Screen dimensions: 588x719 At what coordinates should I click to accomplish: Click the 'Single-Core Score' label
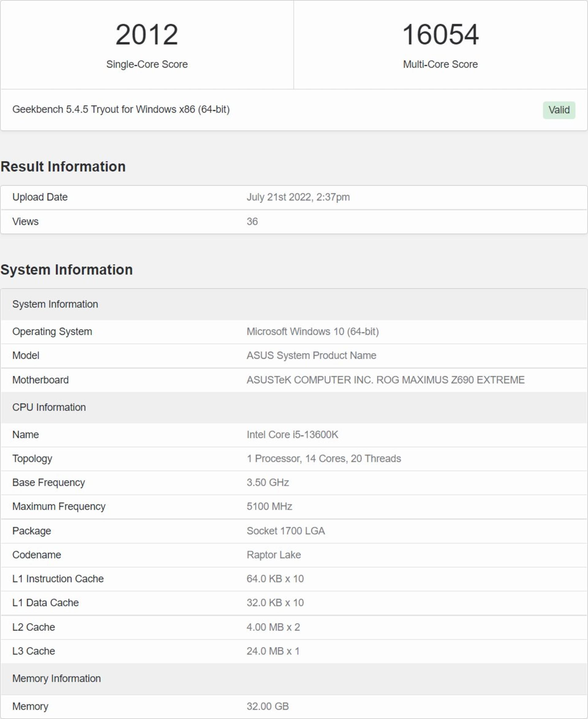click(x=147, y=64)
